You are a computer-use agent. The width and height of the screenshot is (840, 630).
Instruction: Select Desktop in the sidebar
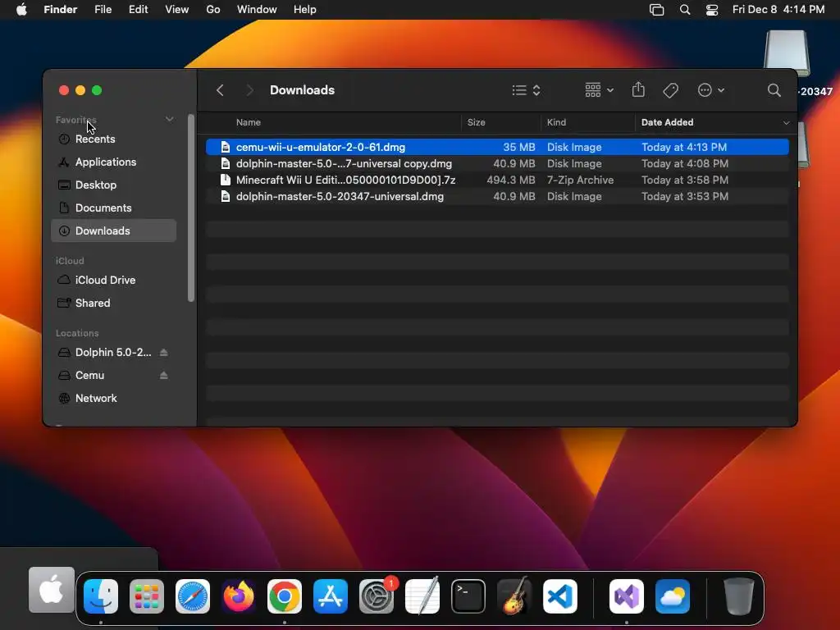113,185
